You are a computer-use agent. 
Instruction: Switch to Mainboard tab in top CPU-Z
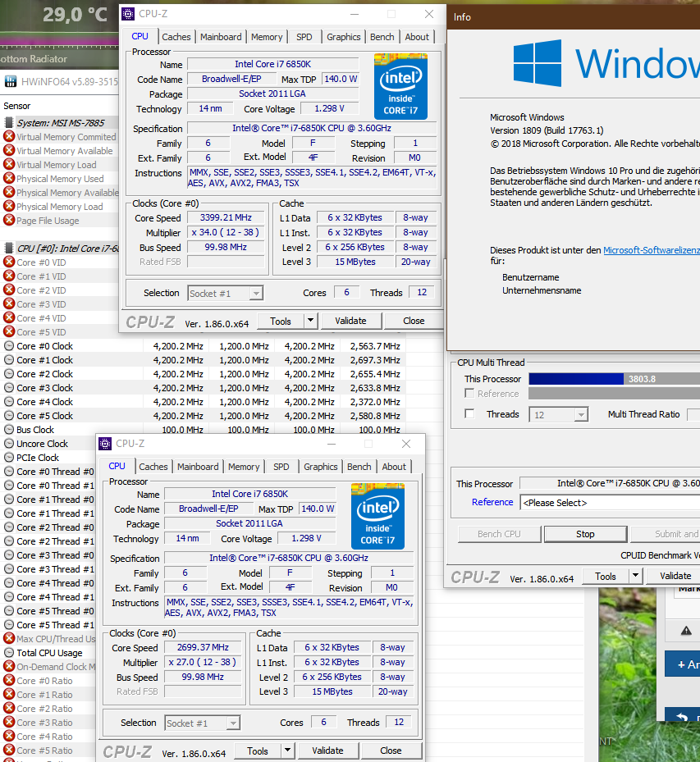[x=221, y=37]
